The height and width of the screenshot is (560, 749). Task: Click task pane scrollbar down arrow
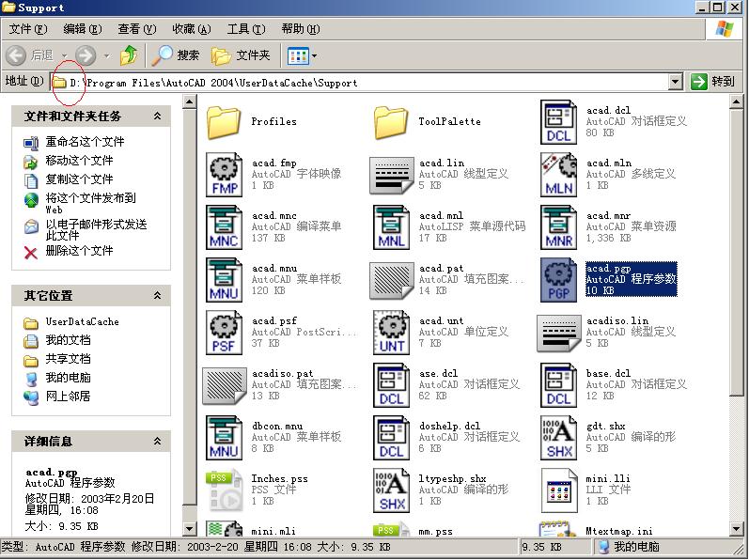(190, 528)
